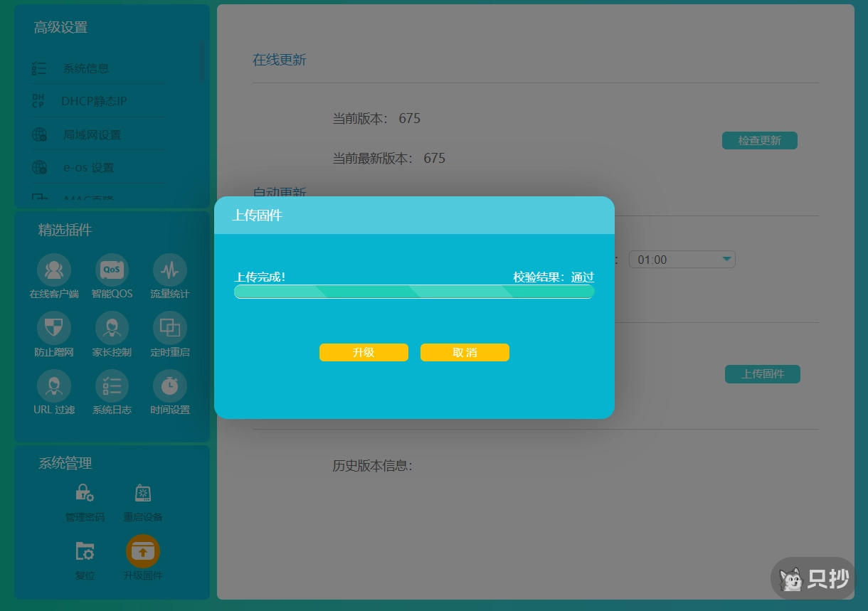The height and width of the screenshot is (611, 868).
Task: Click the upload progress bar
Action: click(x=413, y=292)
